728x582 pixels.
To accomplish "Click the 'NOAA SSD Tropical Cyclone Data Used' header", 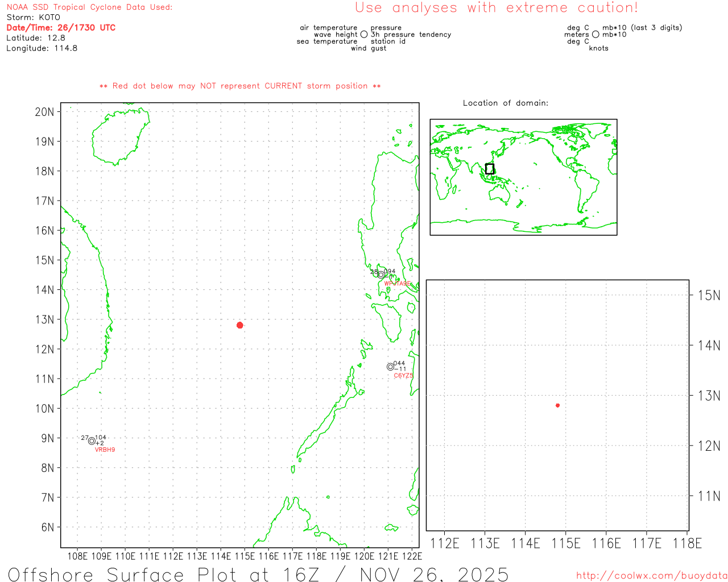I will [x=89, y=7].
